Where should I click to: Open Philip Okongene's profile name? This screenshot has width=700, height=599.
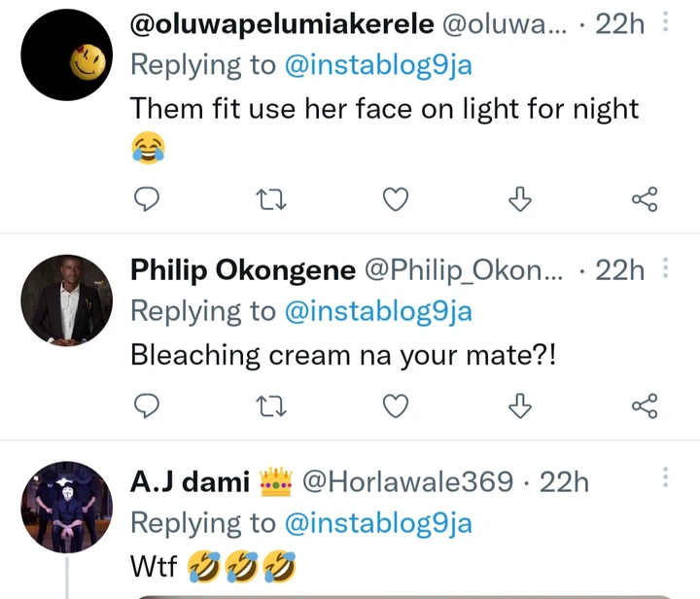click(x=242, y=270)
